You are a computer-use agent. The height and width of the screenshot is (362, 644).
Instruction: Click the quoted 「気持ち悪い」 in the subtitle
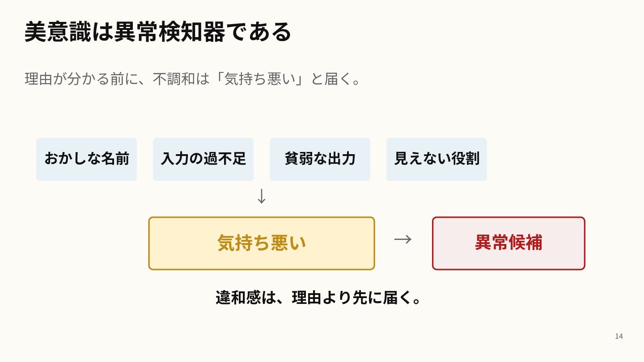coord(260,79)
